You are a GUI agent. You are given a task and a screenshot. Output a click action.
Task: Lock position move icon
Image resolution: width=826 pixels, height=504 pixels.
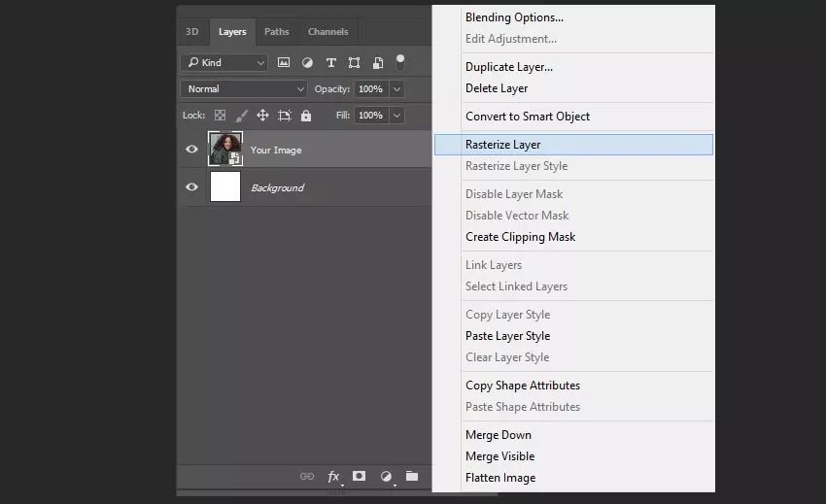[x=263, y=116]
